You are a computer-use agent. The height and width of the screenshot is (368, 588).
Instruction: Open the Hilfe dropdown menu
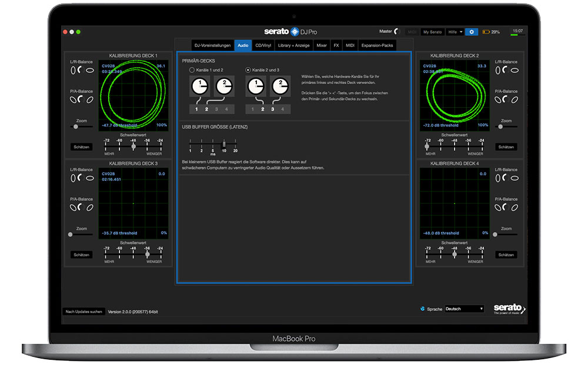pyautogui.click(x=455, y=32)
